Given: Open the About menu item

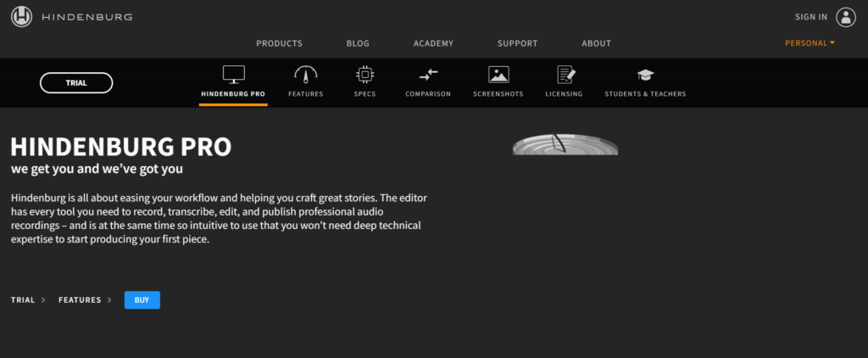Looking at the screenshot, I should pyautogui.click(x=596, y=43).
